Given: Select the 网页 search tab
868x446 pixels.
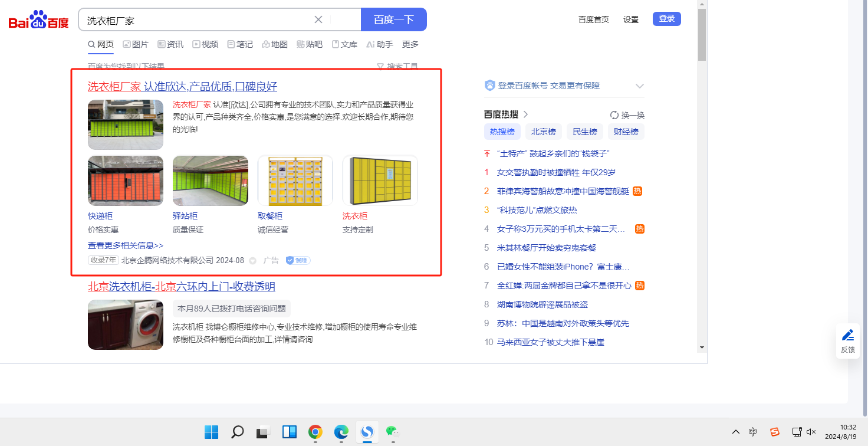Looking at the screenshot, I should [x=101, y=44].
